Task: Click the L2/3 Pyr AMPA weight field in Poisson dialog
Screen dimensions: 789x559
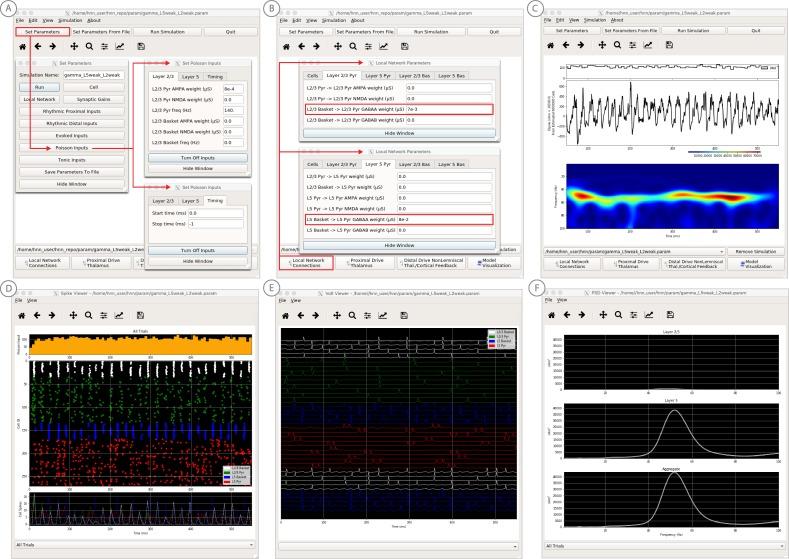Action: 233,89
